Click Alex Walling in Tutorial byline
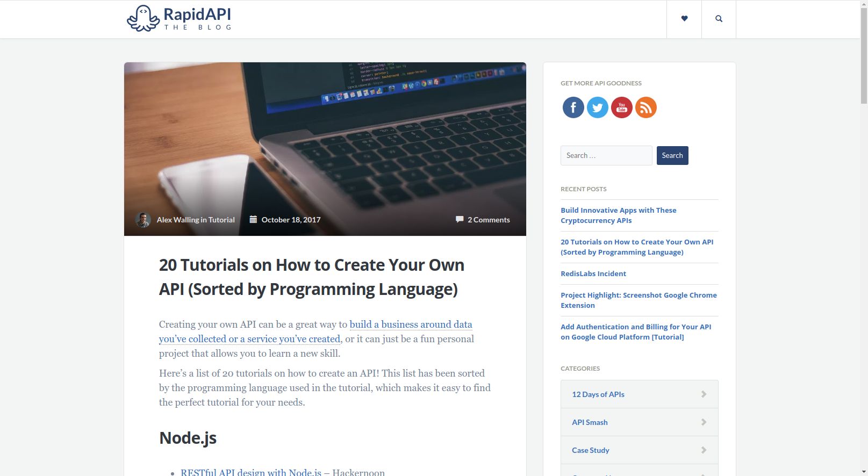The image size is (868, 476). pyautogui.click(x=196, y=220)
